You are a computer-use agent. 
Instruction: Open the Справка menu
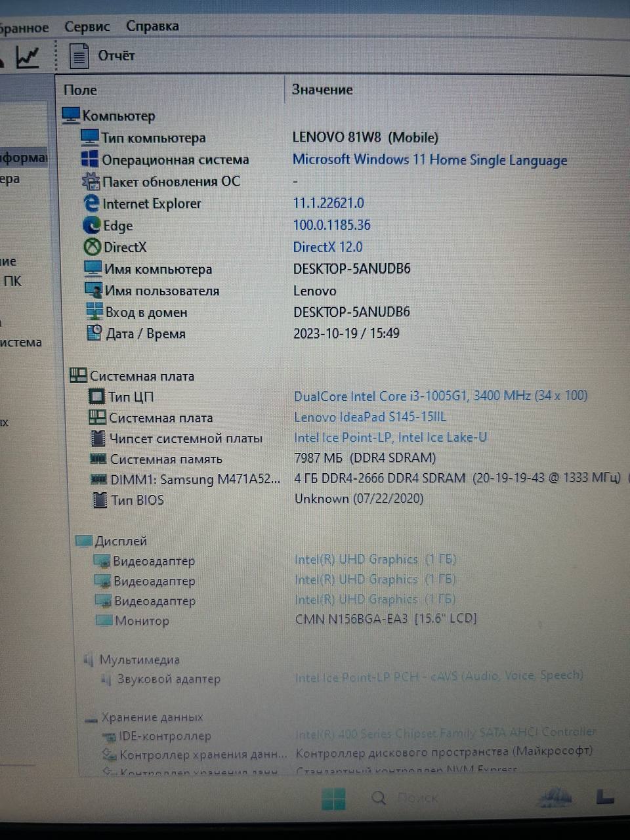pyautogui.click(x=152, y=26)
